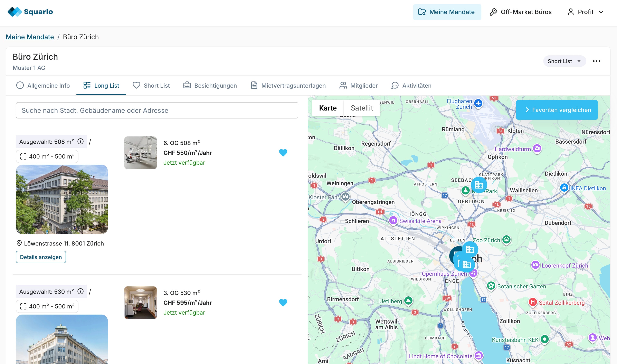Open the three-dots more options menu

(596, 61)
